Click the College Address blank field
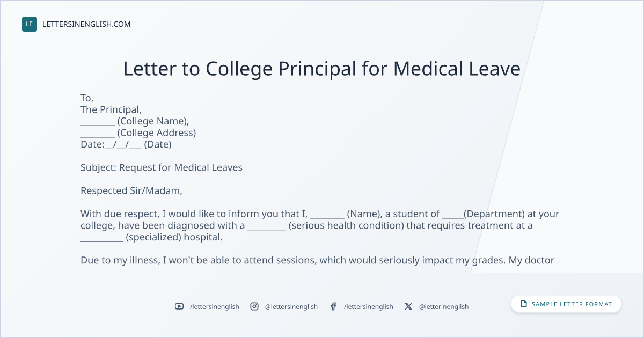 98,133
